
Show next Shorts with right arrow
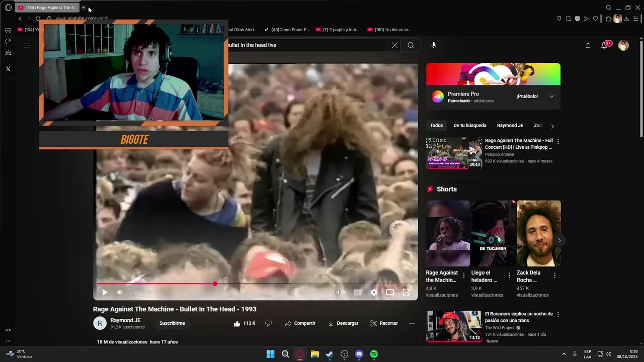coord(559,240)
